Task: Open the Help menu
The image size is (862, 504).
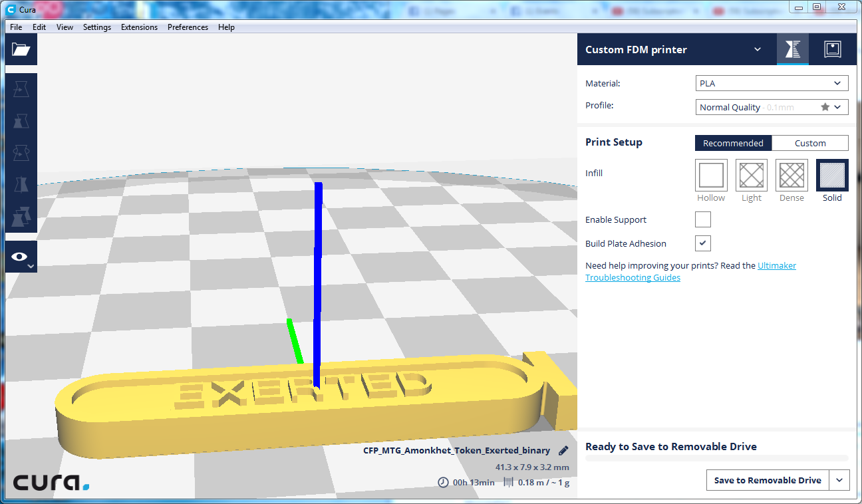Action: point(226,27)
